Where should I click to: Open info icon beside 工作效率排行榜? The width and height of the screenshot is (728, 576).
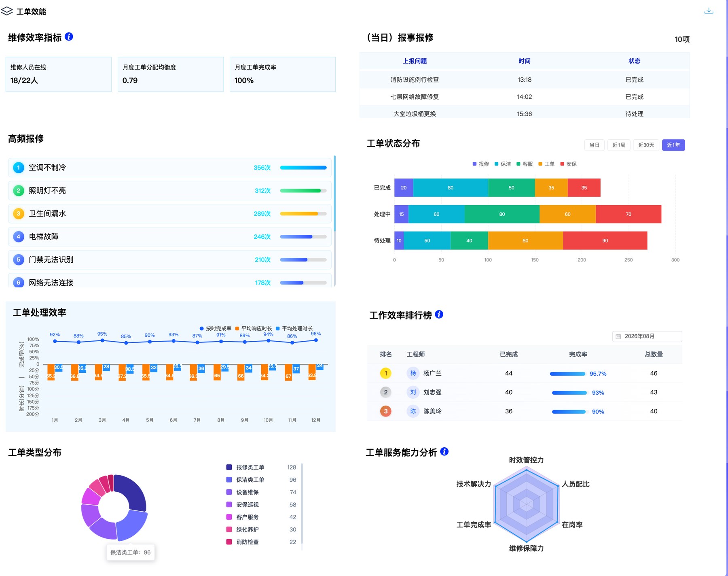tap(439, 315)
